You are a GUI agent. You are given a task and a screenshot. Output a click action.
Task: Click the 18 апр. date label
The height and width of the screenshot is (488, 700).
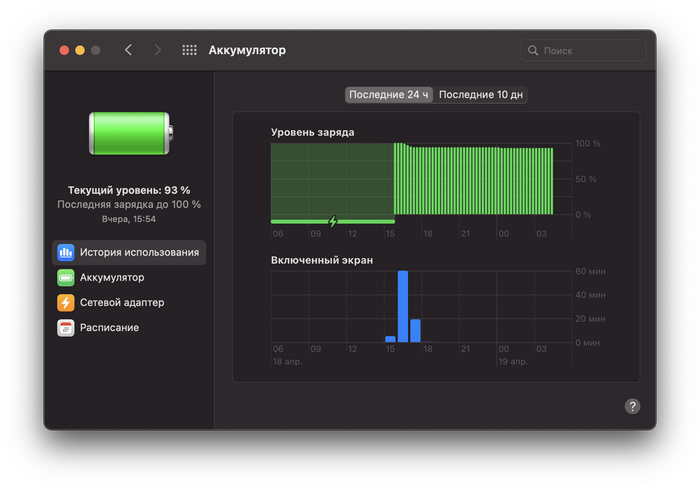point(288,362)
